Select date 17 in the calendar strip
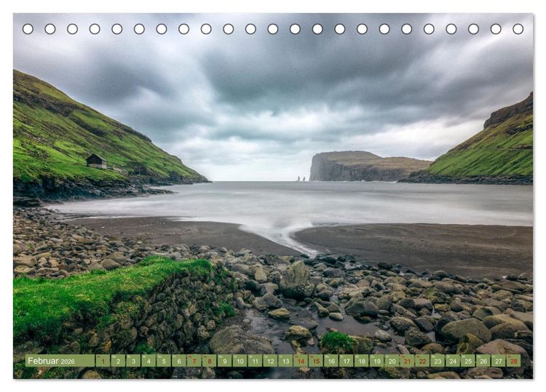The height and width of the screenshot is (392, 546). [x=347, y=361]
